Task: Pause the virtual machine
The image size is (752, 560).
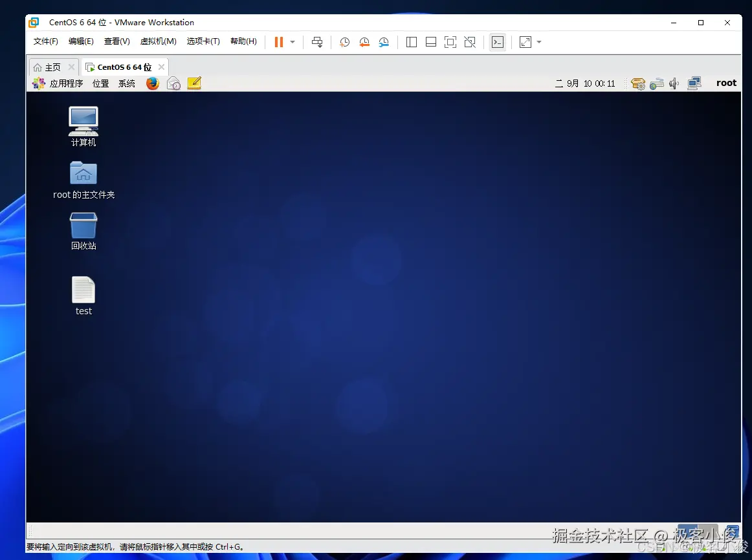Action: coord(279,42)
